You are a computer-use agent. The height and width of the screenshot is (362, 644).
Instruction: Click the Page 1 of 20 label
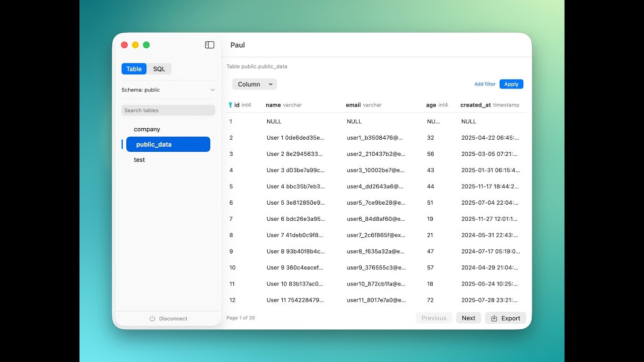tap(240, 318)
